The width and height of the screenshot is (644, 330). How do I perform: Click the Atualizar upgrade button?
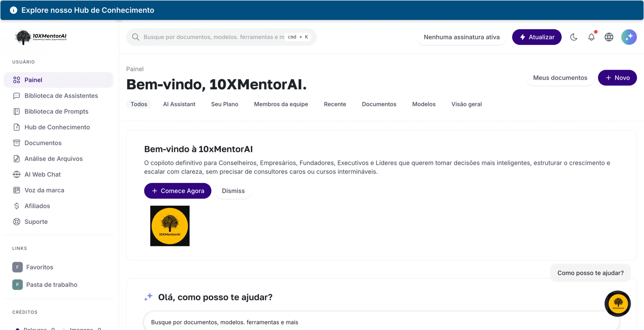click(537, 37)
